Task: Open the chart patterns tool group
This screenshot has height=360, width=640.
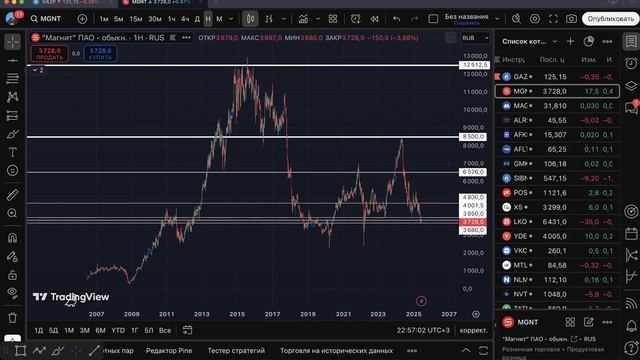Action: pos(13,97)
